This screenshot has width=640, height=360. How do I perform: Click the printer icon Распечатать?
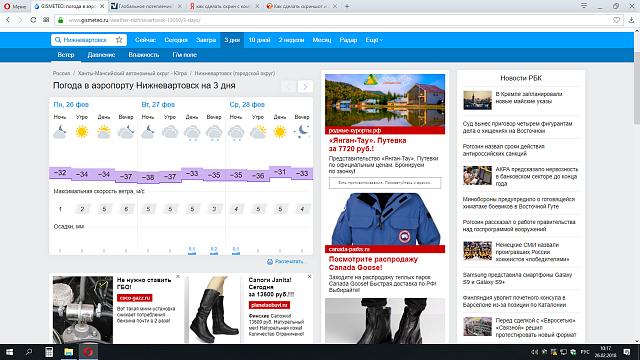270,262
